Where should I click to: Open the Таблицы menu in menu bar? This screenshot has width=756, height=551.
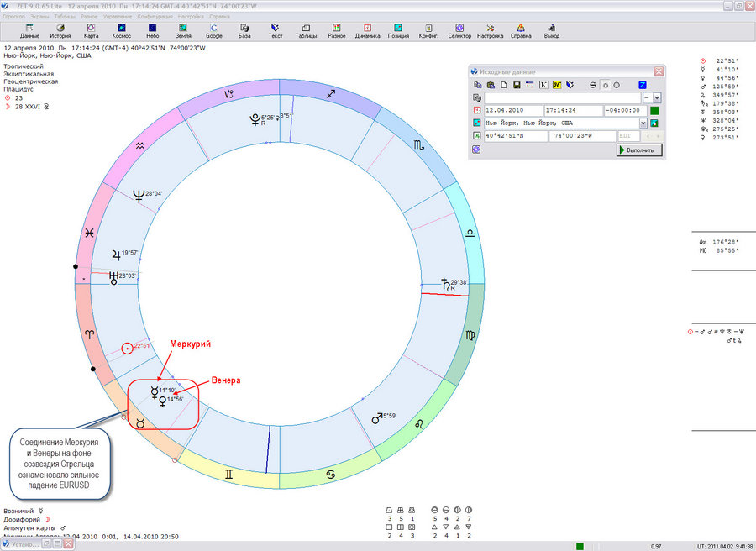point(65,17)
